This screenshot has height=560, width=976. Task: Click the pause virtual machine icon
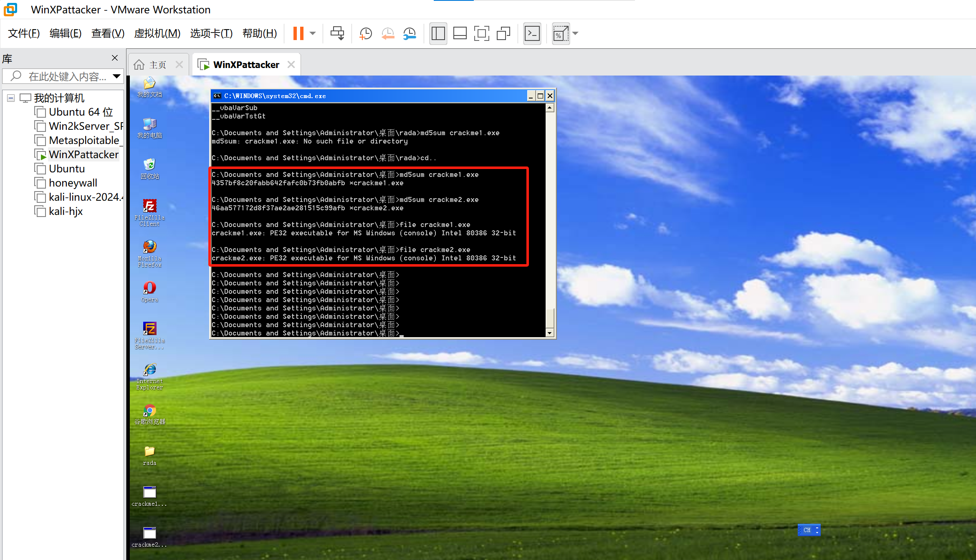(x=298, y=33)
